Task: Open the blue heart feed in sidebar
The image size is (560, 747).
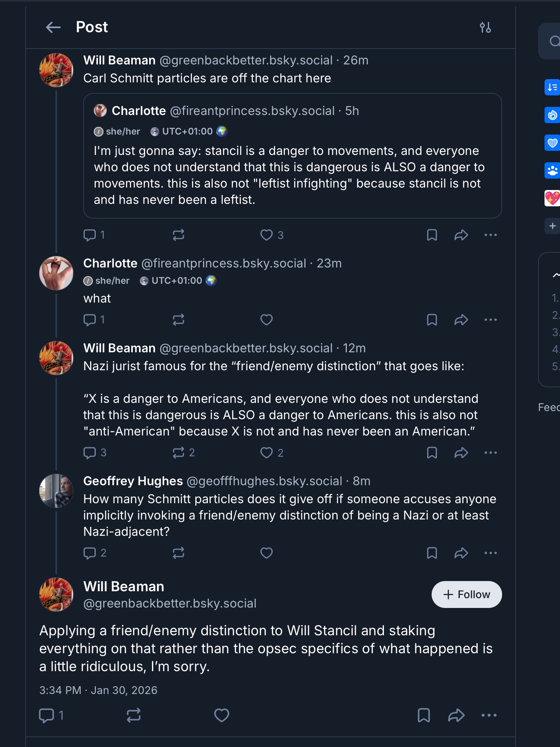Action: click(552, 143)
